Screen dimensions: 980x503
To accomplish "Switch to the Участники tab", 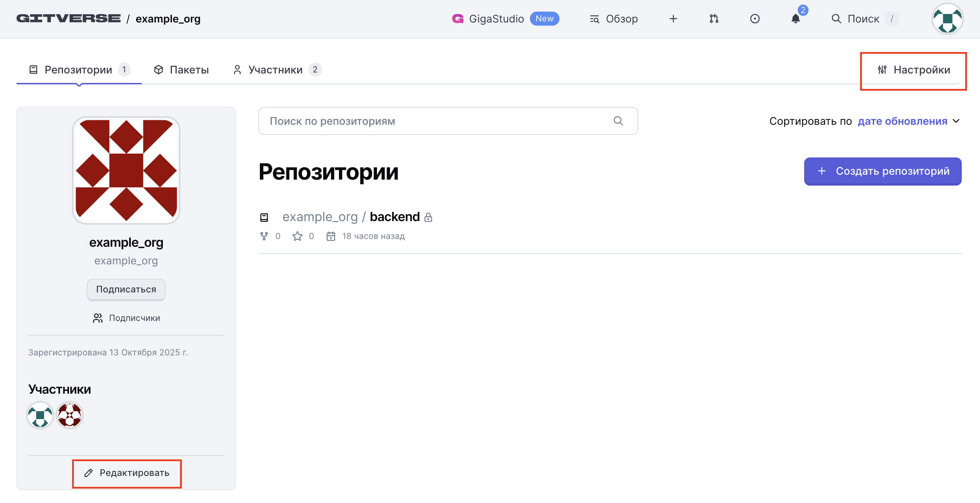I will pos(275,70).
